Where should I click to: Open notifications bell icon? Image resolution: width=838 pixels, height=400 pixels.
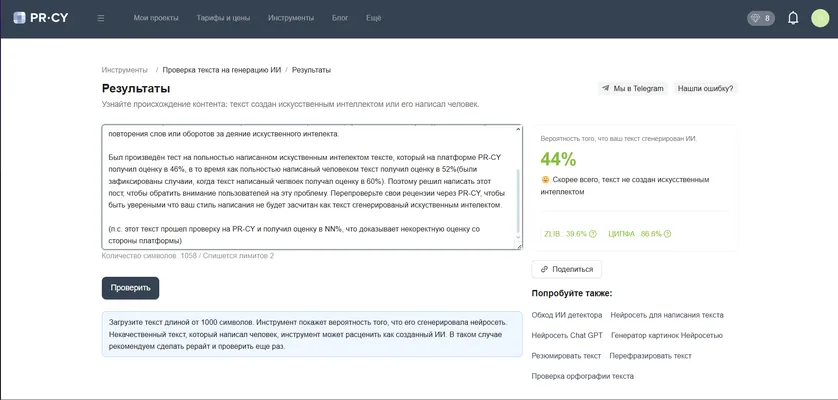pyautogui.click(x=793, y=18)
